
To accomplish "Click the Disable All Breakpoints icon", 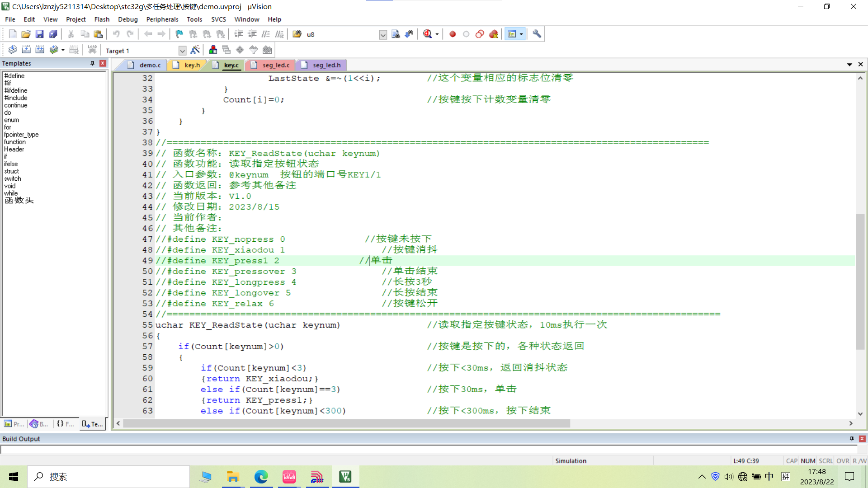I will pos(480,34).
